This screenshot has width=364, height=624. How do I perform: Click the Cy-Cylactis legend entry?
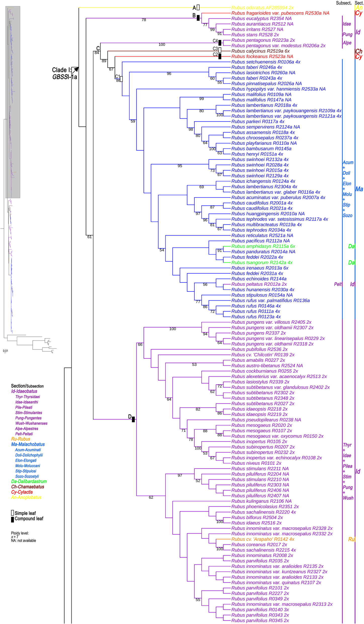[22, 492]
